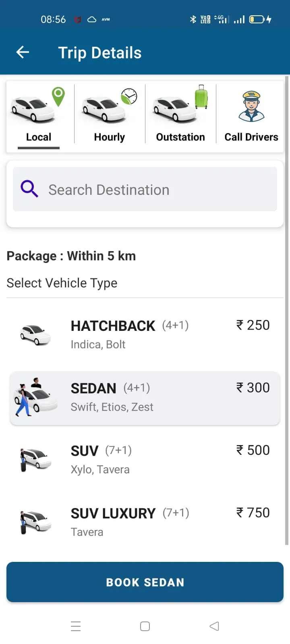
Task: Switch to the Outstation tab label
Action: point(180,137)
